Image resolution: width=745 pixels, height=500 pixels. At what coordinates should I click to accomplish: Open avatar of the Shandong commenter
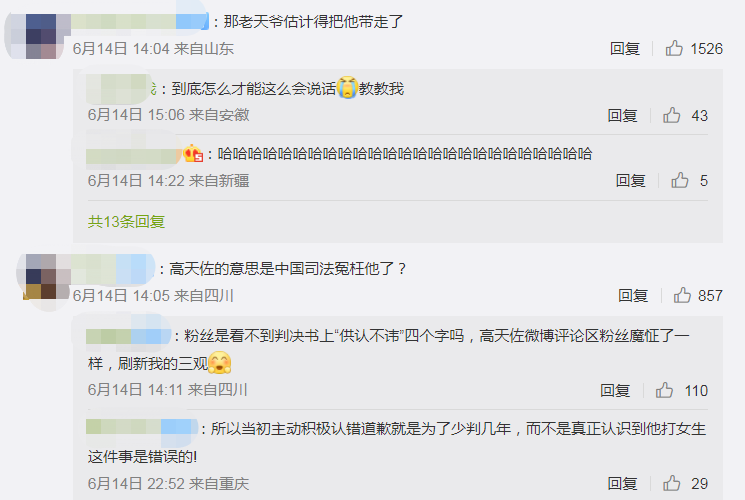click(34, 35)
